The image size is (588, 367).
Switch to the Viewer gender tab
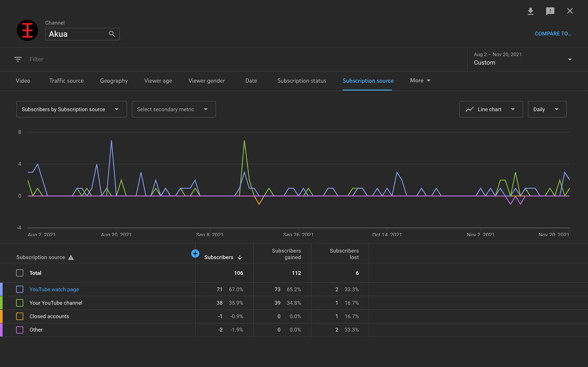click(207, 81)
